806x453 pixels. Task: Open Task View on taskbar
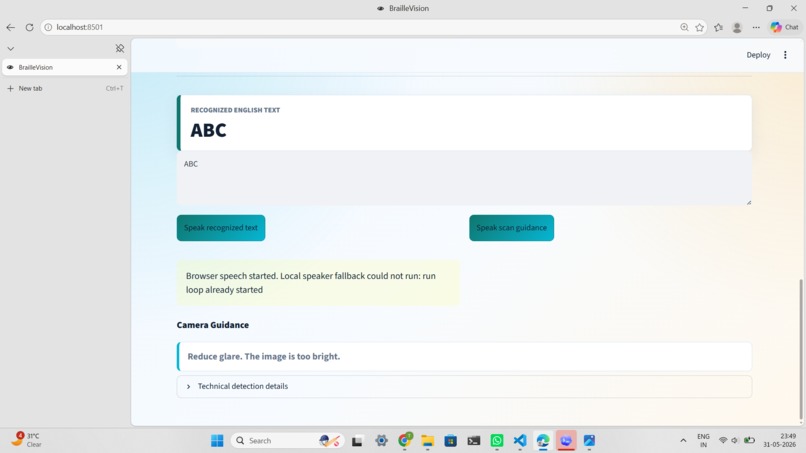(357, 441)
